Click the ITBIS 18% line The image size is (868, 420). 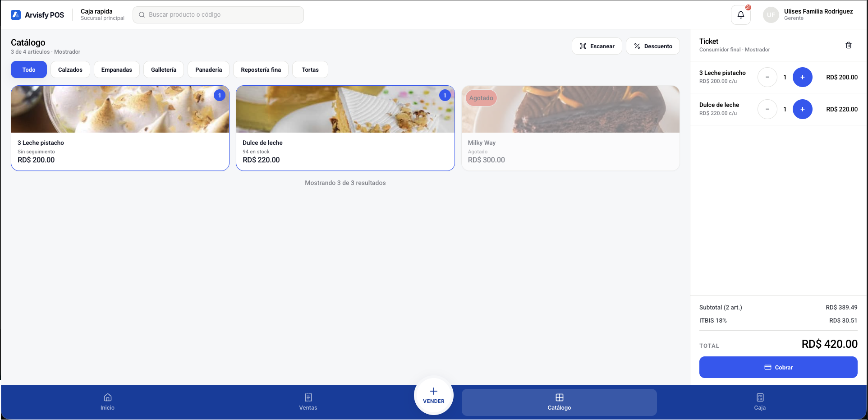point(778,320)
